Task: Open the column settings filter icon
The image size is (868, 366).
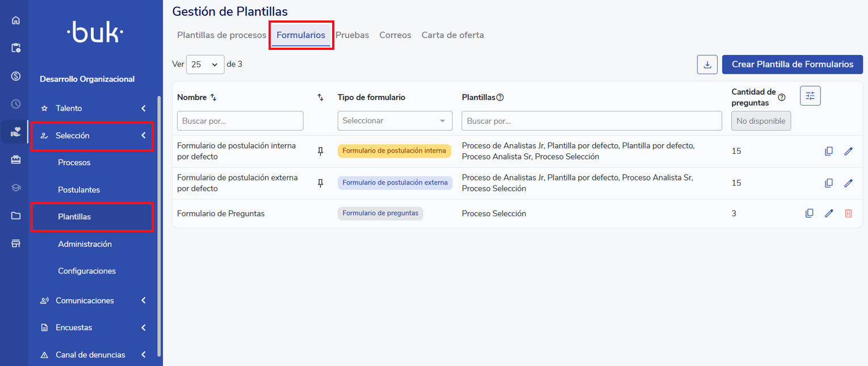Action: coord(810,96)
